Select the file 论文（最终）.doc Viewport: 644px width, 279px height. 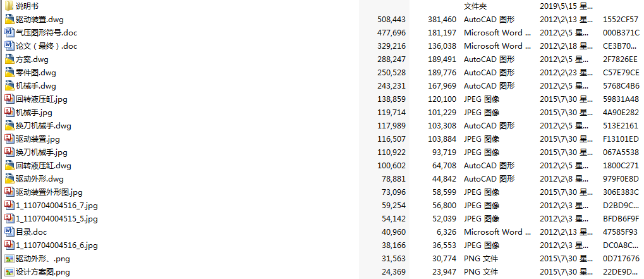point(46,46)
